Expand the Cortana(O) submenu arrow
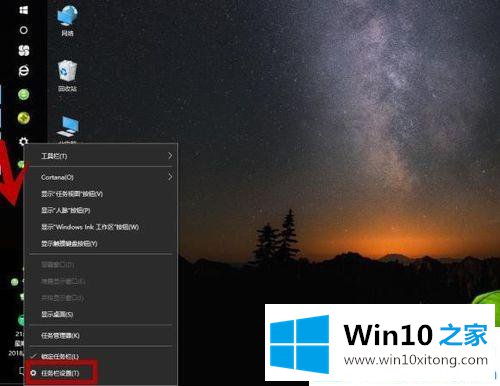 (x=170, y=177)
